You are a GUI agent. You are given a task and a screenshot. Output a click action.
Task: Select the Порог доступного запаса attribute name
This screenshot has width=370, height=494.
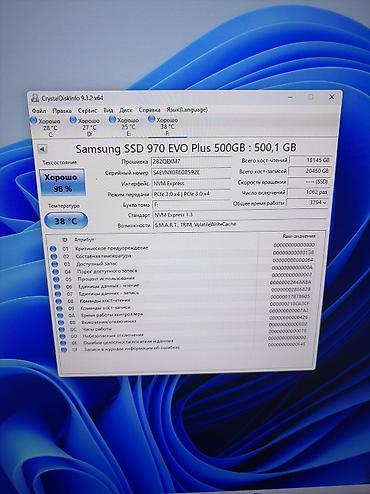[107, 271]
